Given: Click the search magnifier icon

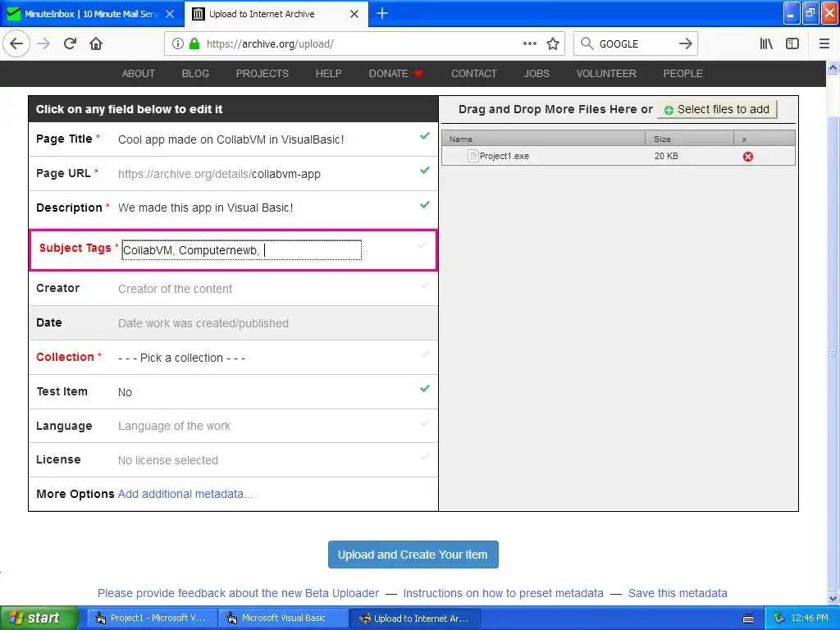Looking at the screenshot, I should tap(587, 44).
